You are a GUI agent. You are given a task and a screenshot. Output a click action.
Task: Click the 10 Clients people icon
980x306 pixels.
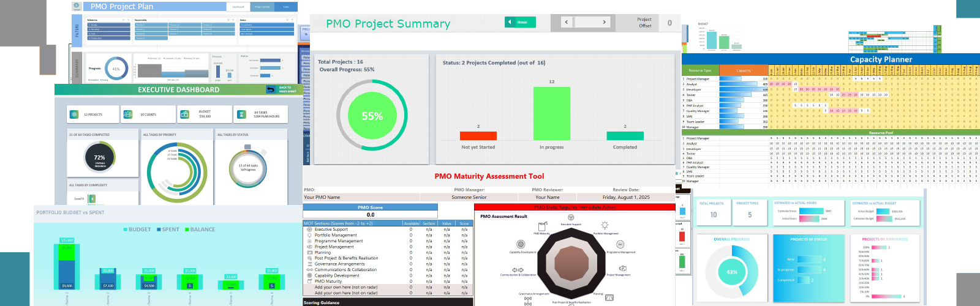point(128,114)
